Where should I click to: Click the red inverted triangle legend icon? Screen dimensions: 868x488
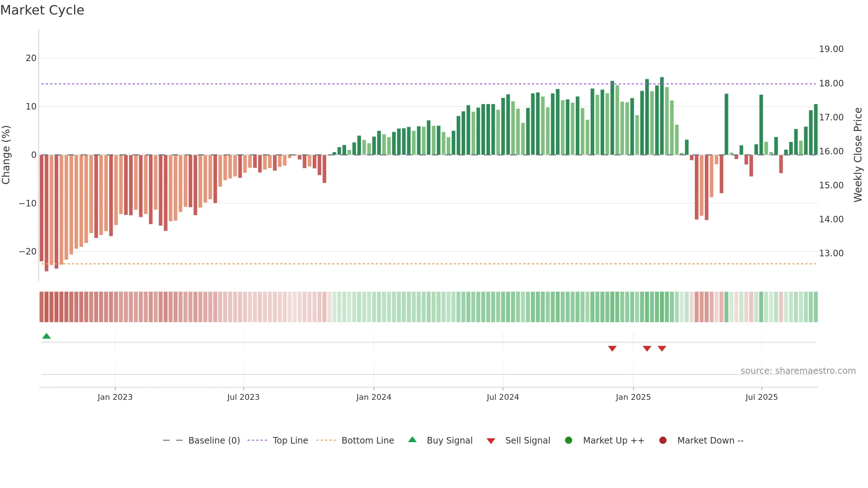point(491,441)
